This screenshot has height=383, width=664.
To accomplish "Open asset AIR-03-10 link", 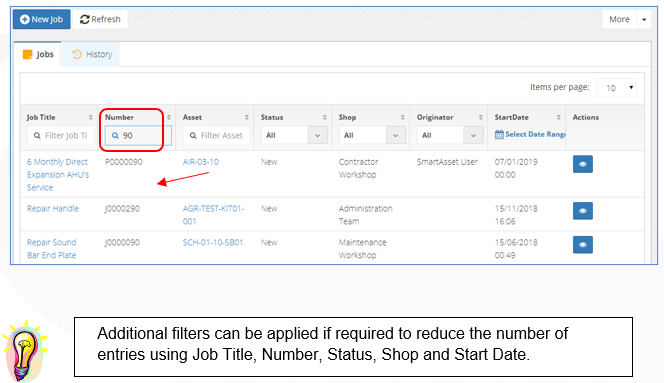I will pyautogui.click(x=201, y=162).
